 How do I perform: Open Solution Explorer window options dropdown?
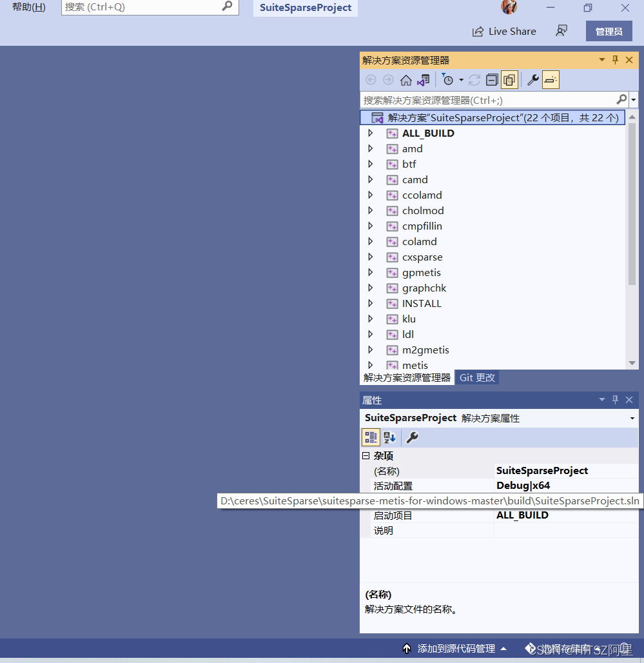pos(601,60)
